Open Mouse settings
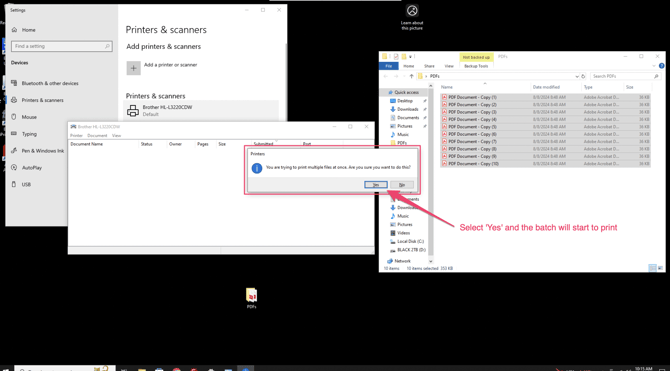 coord(29,117)
